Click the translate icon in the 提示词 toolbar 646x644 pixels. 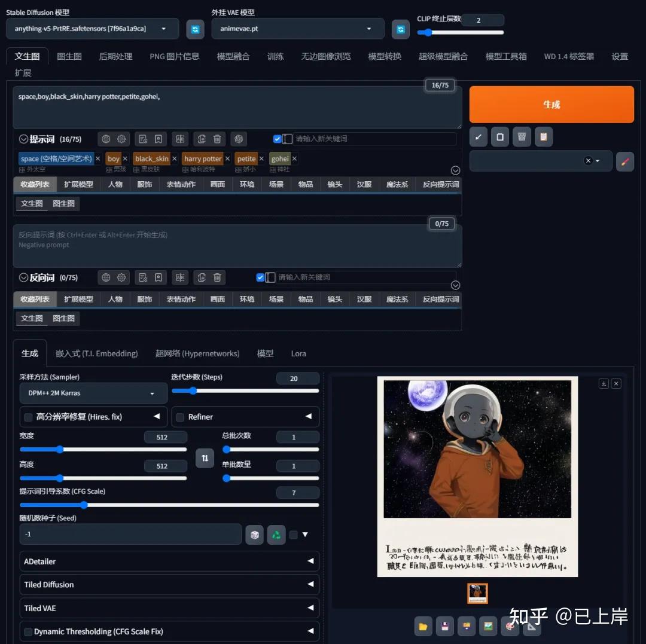click(180, 139)
